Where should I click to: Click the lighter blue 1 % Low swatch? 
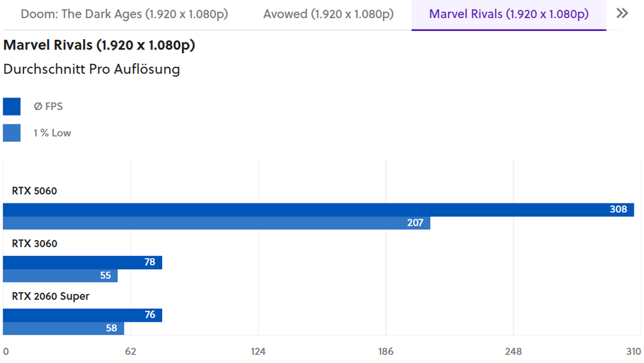(x=12, y=133)
